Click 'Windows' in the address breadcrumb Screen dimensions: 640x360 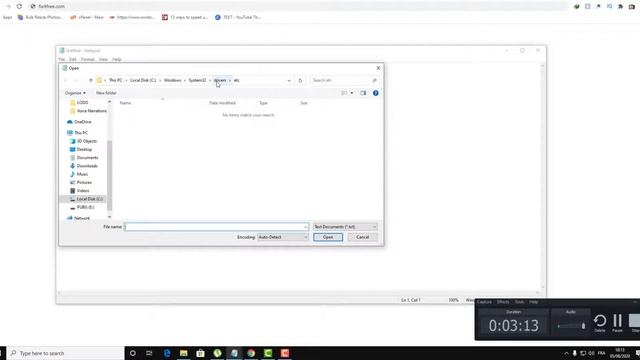pyautogui.click(x=172, y=80)
